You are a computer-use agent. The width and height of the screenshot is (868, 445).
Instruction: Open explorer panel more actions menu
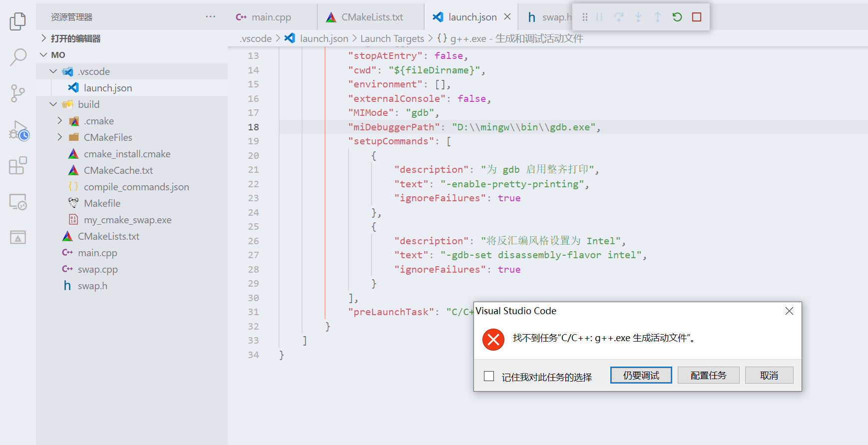click(210, 17)
